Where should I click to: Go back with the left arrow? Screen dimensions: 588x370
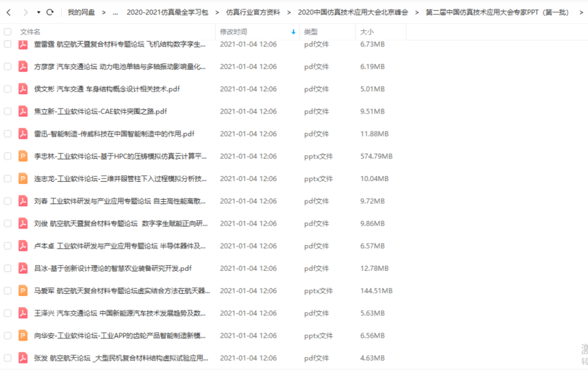[9, 13]
